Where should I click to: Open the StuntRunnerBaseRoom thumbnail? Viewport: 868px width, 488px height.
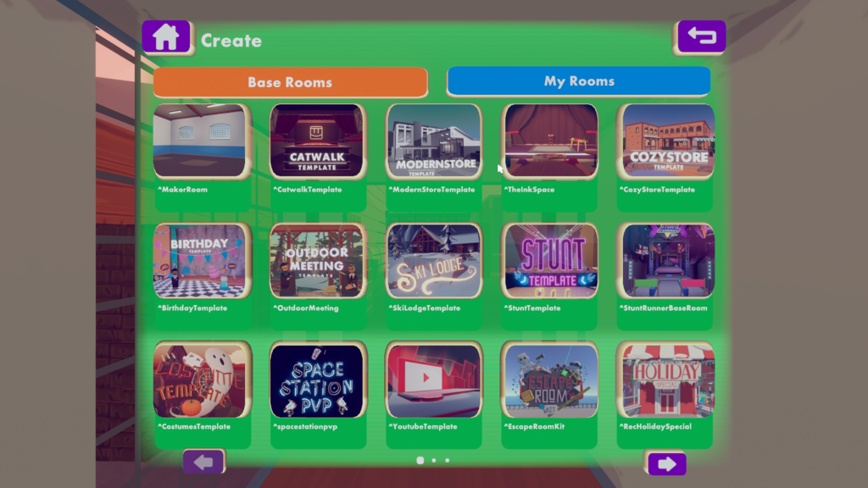click(666, 260)
